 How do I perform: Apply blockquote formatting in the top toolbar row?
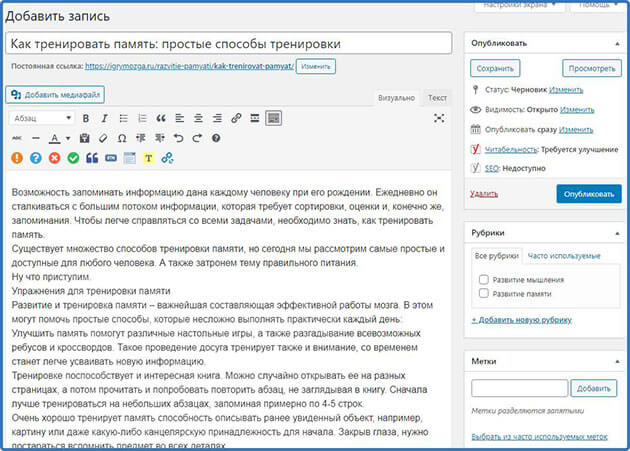[x=161, y=118]
